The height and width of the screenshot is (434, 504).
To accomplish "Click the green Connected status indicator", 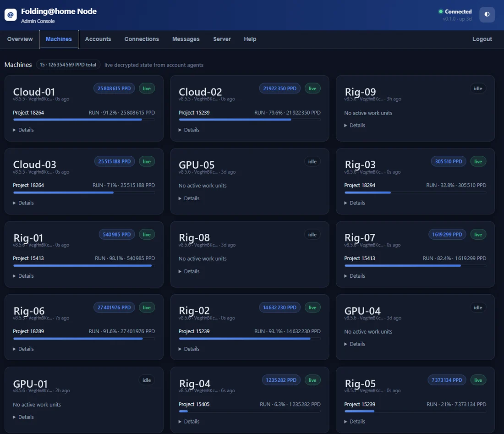I will click(455, 11).
